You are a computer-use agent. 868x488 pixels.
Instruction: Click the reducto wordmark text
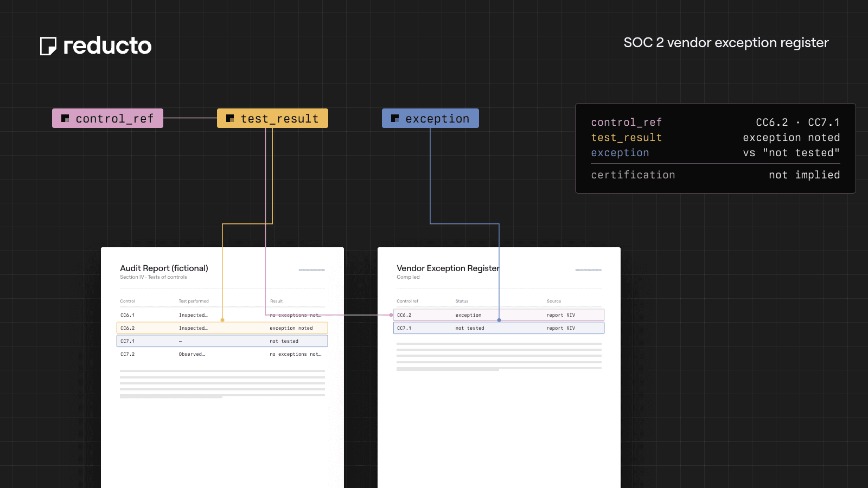107,46
